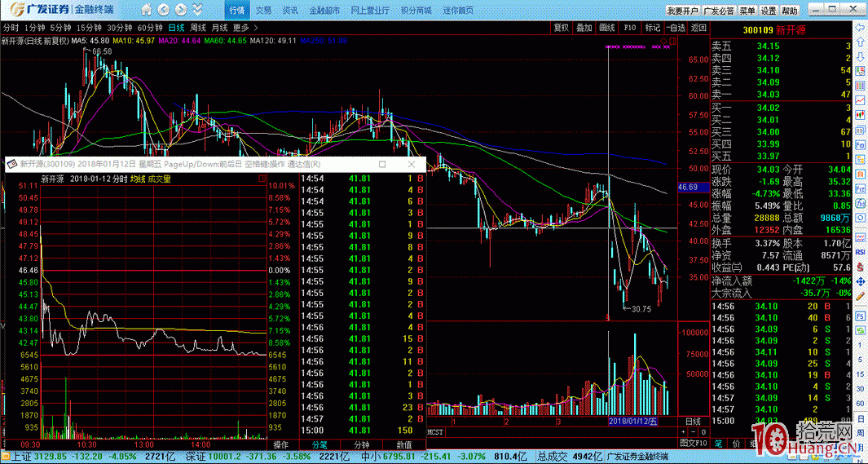Click the 返回 button
This screenshot has width=868, height=464.
pyautogui.click(x=698, y=27)
